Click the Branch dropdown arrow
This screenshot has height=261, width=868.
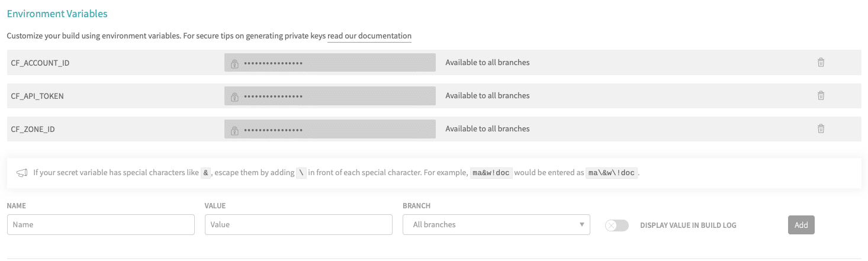[x=581, y=225]
